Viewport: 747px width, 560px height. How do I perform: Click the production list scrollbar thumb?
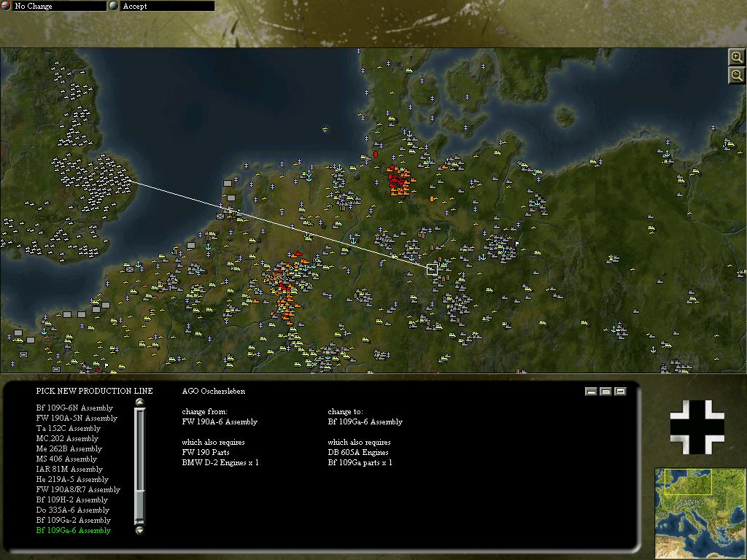click(139, 506)
